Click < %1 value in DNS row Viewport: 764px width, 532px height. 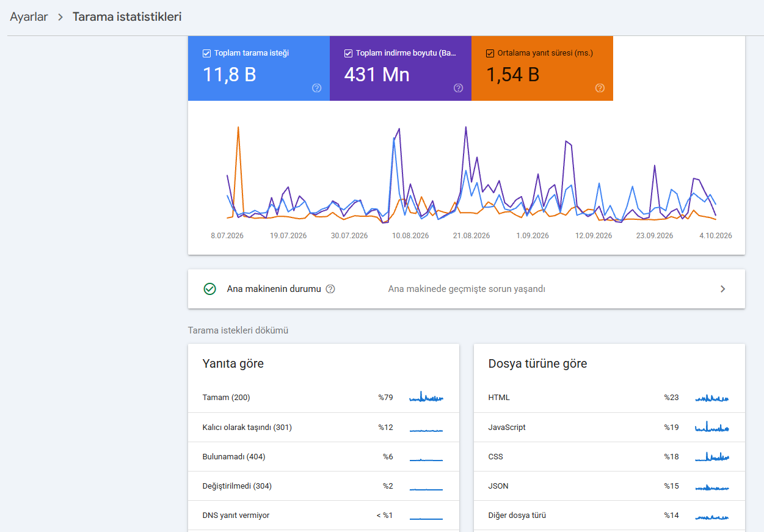click(385, 516)
